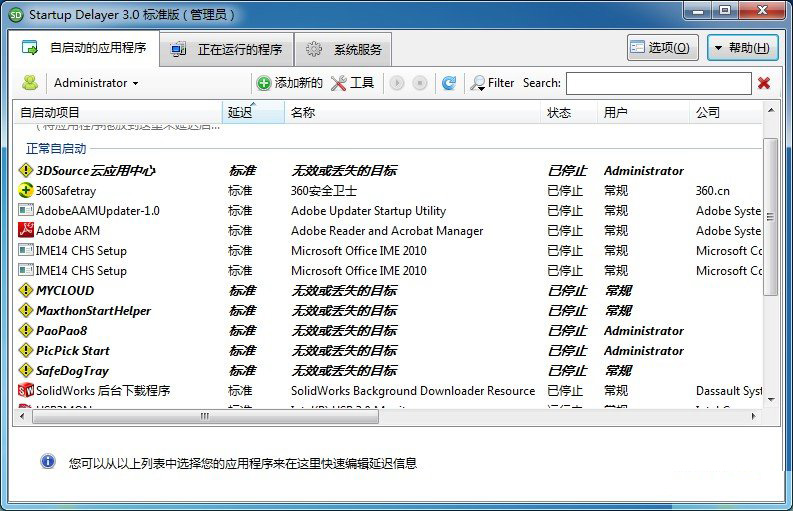
Task: Click the 添加新的 button label
Action: tap(298, 83)
